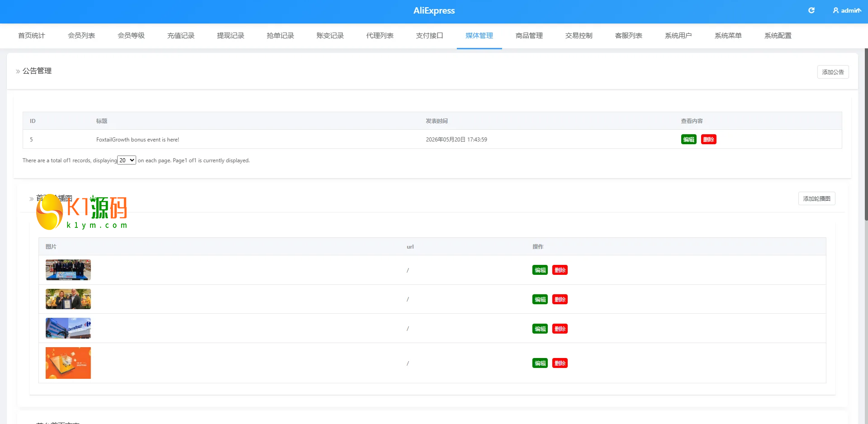Viewport: 868px width, 424px height.
Task: Edit the orange banner carousel row
Action: tap(540, 363)
